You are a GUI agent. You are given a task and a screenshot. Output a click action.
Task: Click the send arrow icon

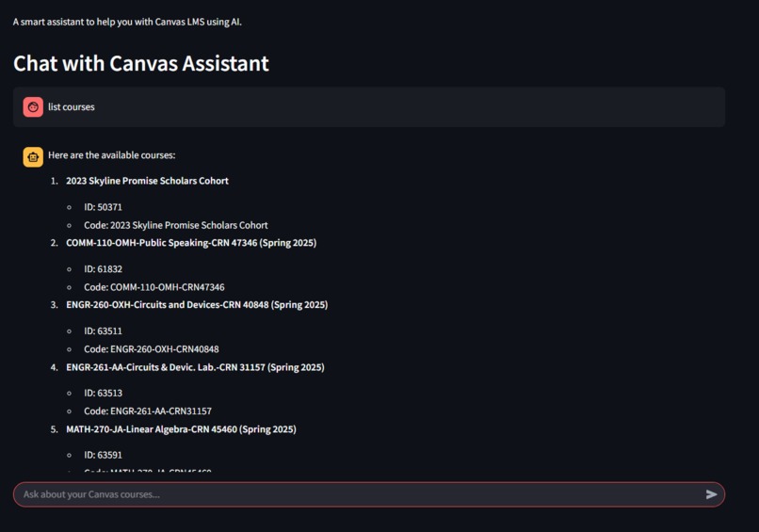pyautogui.click(x=711, y=494)
